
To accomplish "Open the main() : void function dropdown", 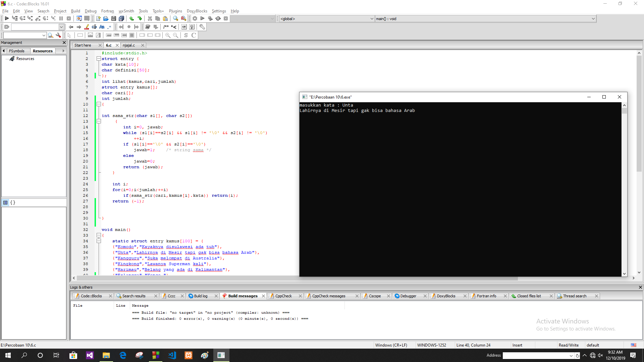I will (485, 19).
